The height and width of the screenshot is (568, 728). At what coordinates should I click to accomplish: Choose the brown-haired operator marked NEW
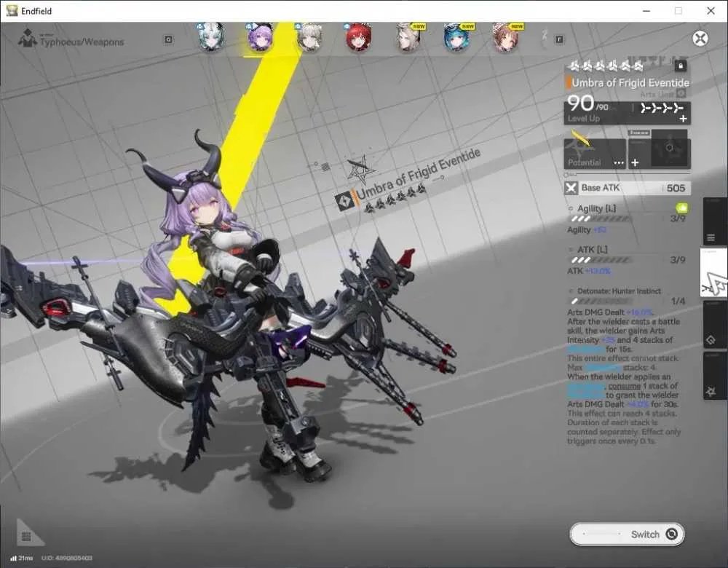coord(506,37)
